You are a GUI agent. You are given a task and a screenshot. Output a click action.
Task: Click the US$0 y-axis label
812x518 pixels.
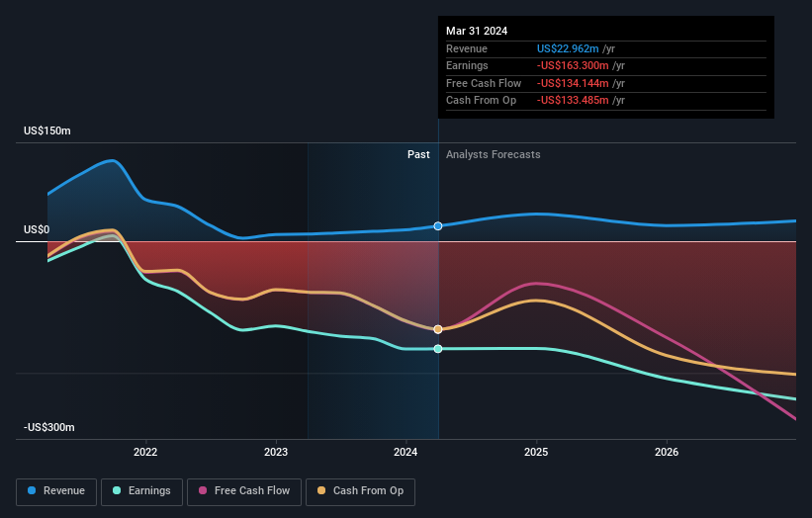coord(37,229)
